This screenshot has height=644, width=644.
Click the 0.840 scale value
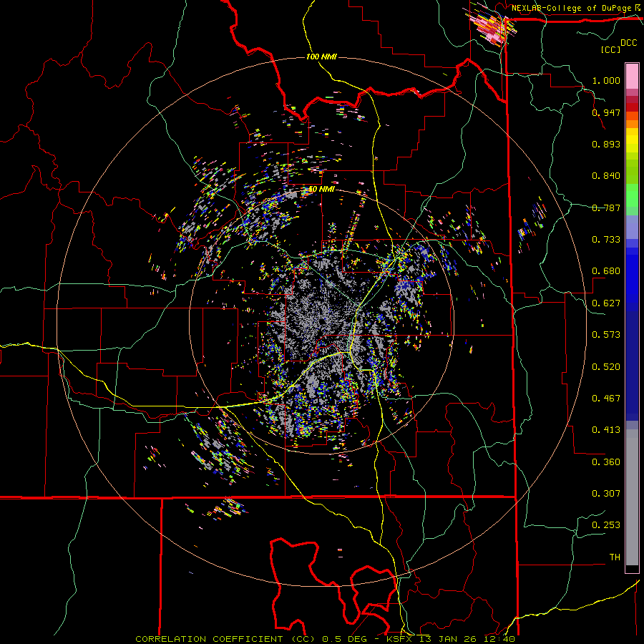tap(606, 176)
